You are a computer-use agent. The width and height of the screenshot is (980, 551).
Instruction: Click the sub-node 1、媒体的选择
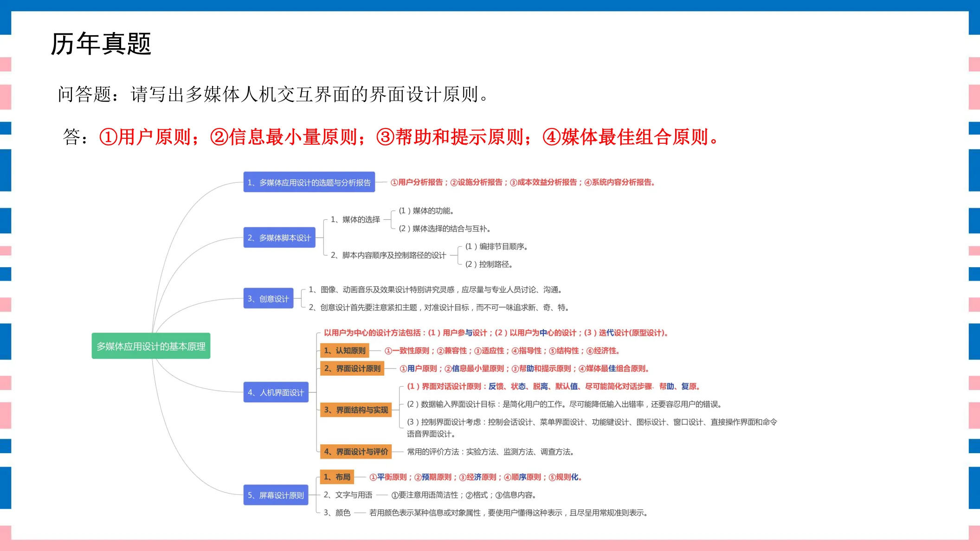click(355, 219)
